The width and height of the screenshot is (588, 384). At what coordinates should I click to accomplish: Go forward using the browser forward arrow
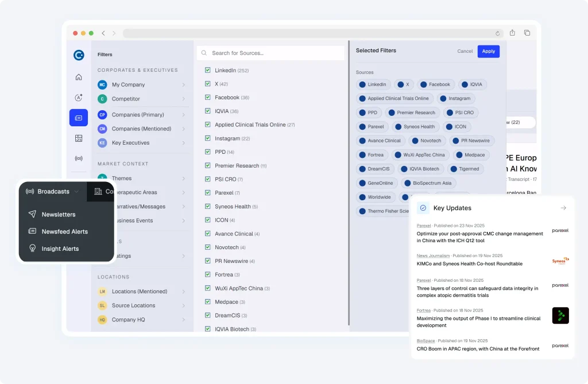pos(114,33)
